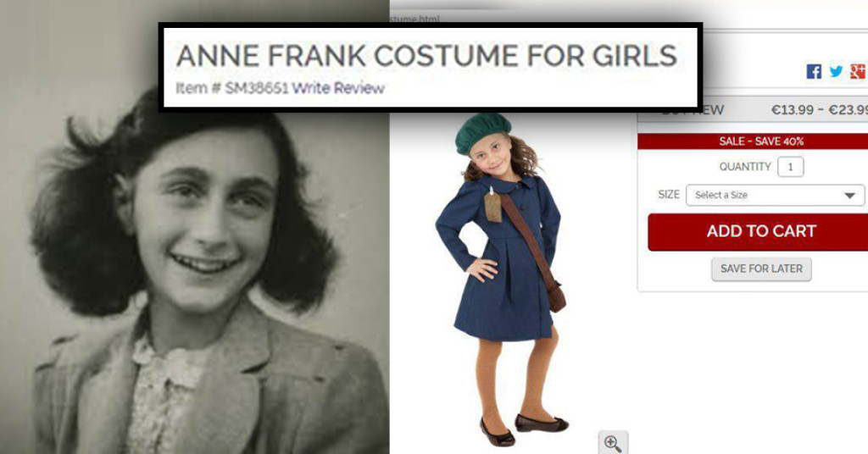This screenshot has height=454, width=868.
Task: Click the Write Review link
Action: (338, 88)
